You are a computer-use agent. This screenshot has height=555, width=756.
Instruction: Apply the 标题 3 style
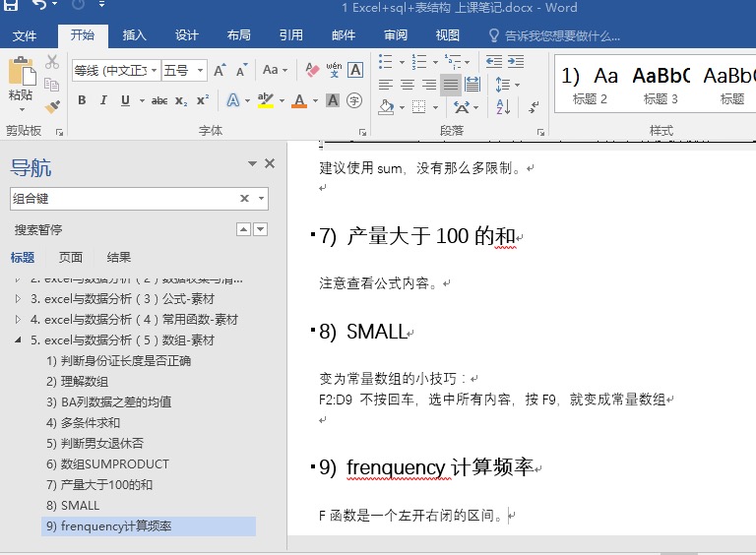[661, 85]
